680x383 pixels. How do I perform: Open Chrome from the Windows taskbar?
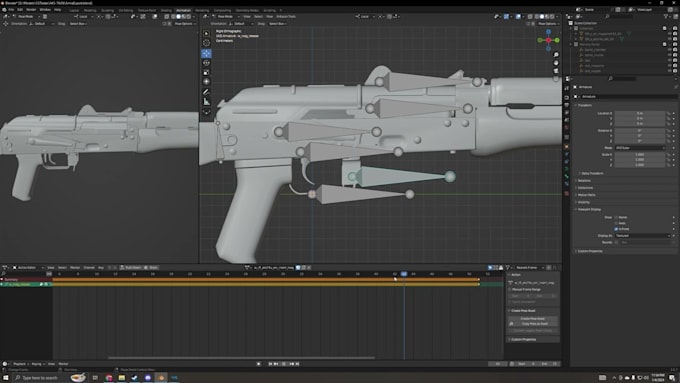[x=109, y=378]
